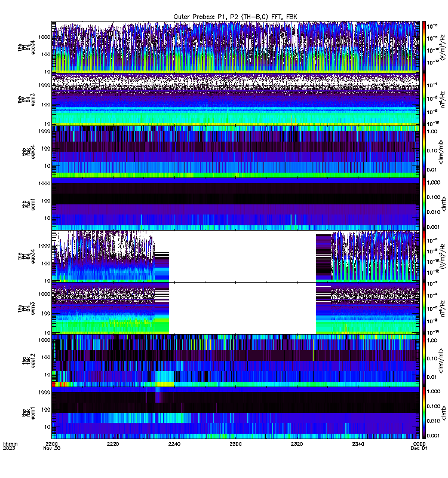Click the '0.001' color bar tick of thc fbk scm1

click(432, 436)
